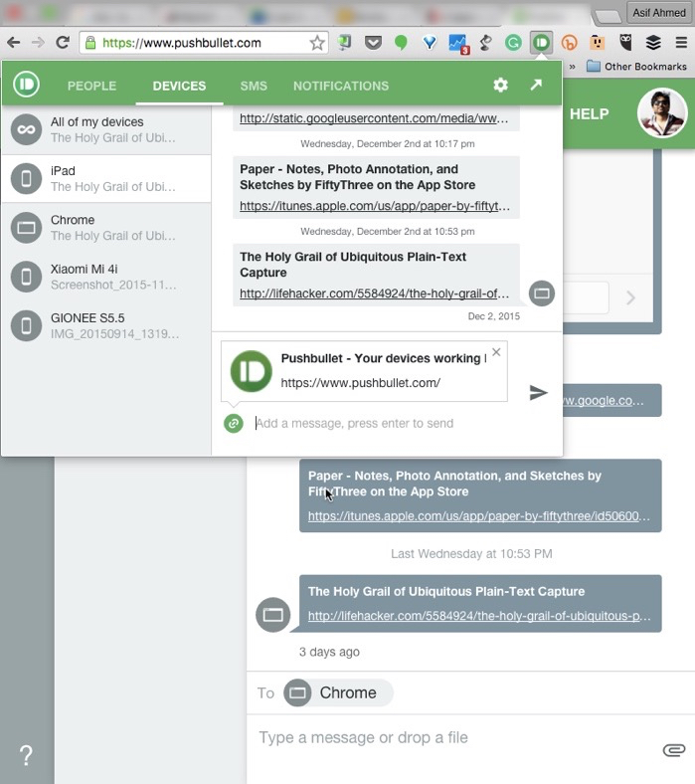The image size is (695, 784).
Task: Open the Chrome hamburger menu
Action: coord(681,43)
